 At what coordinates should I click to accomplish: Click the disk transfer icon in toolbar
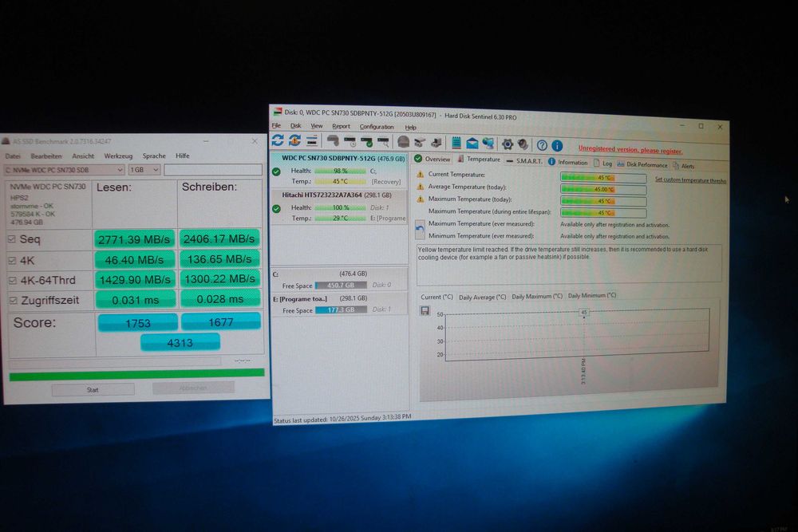tap(420, 143)
